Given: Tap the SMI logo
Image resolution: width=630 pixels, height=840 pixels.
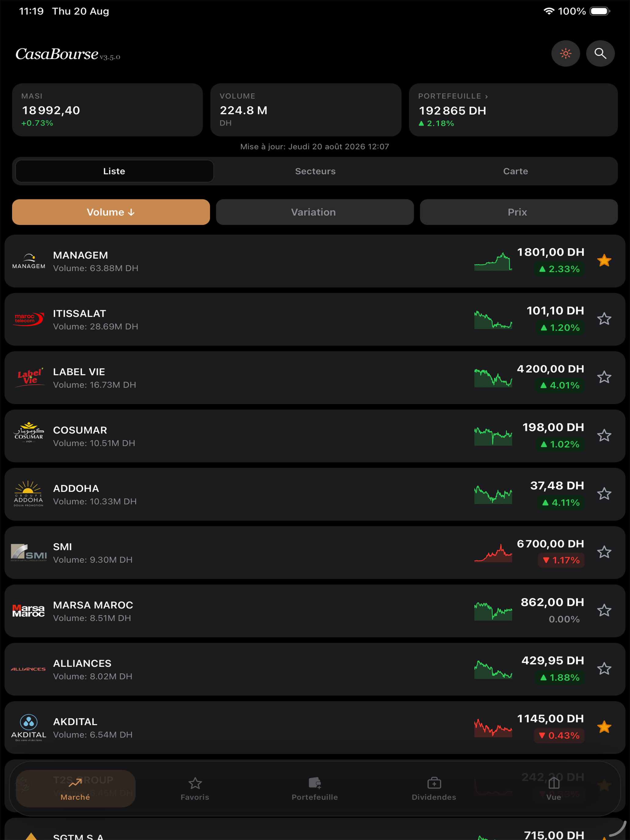Looking at the screenshot, I should tap(29, 552).
